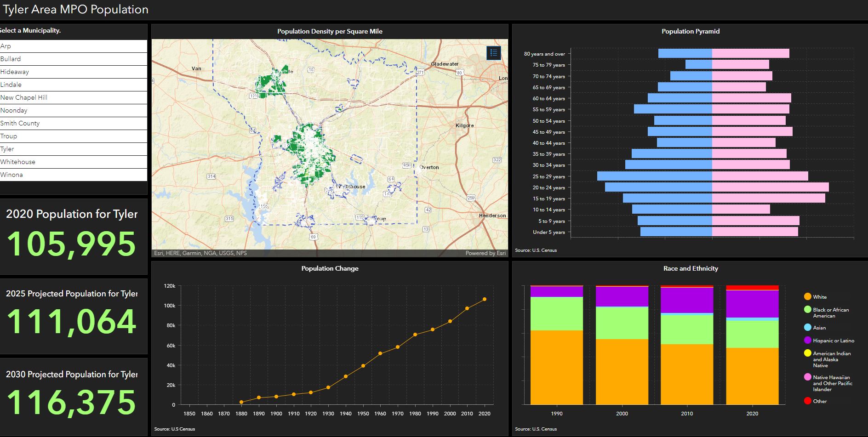Open the layer list on the density map

pyautogui.click(x=492, y=53)
